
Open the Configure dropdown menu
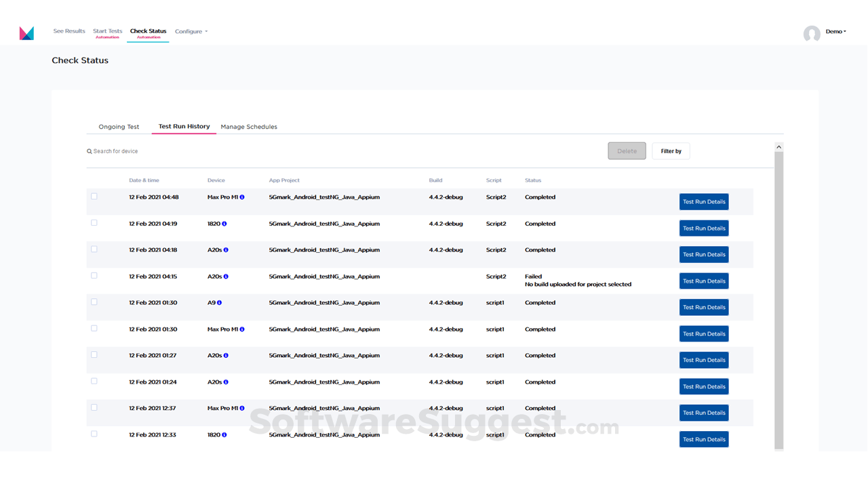191,31
